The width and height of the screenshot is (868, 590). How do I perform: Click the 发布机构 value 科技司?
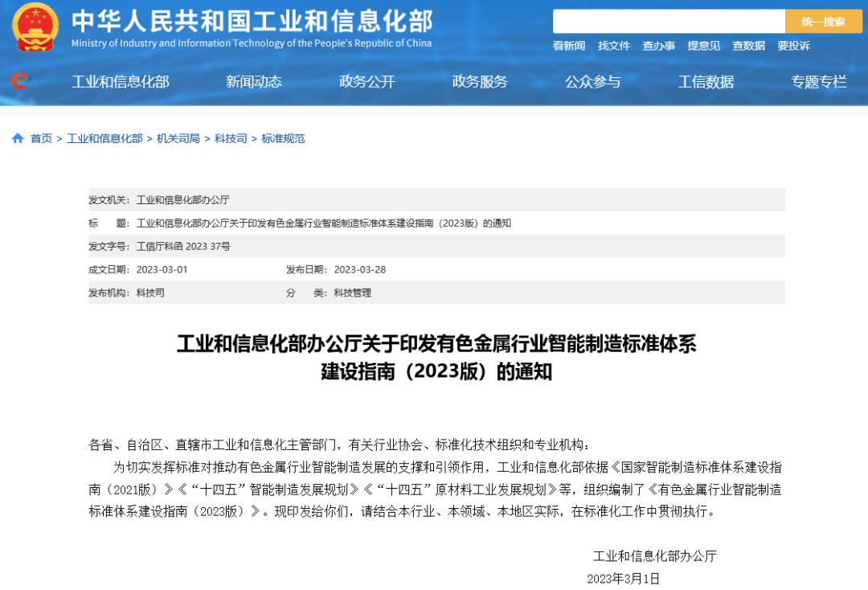pos(150,293)
